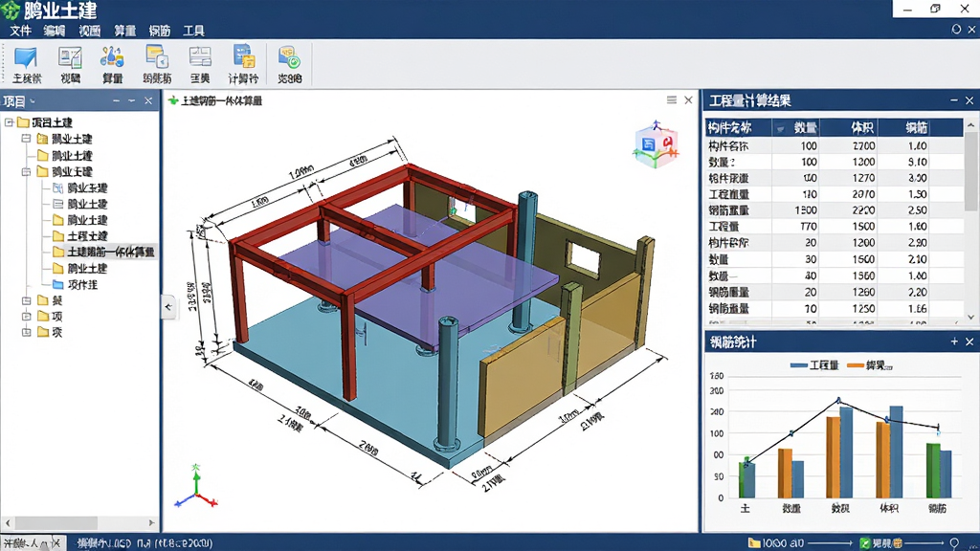Viewport: 980px width, 551px height.
Task: Click the pin icon in the status bar
Action: coord(954,543)
